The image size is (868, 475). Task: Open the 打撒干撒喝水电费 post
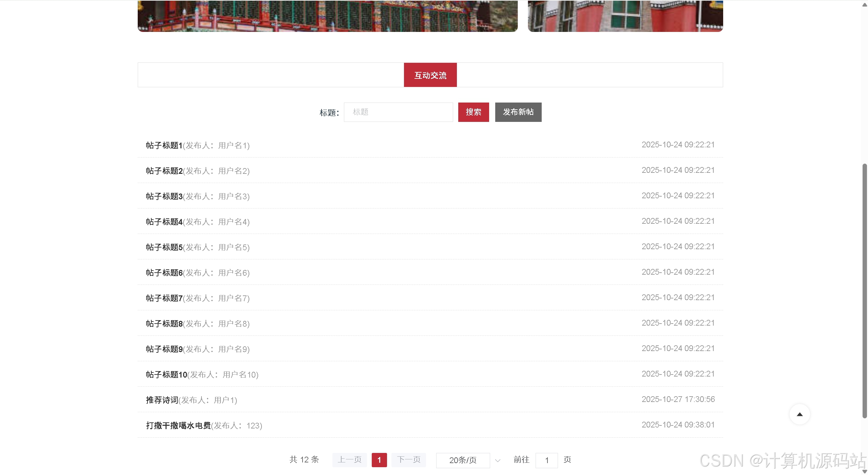(178, 425)
